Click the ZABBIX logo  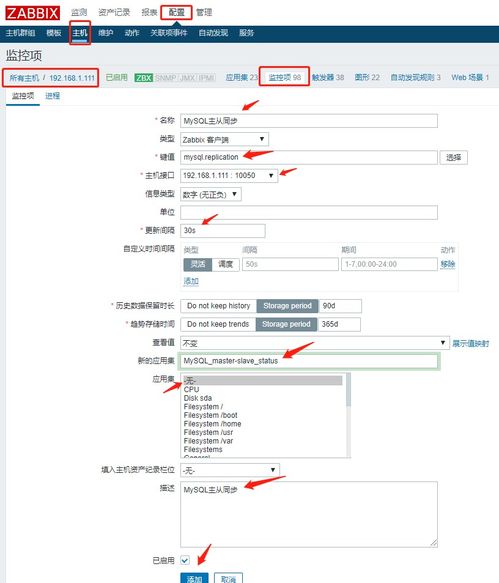point(32,13)
